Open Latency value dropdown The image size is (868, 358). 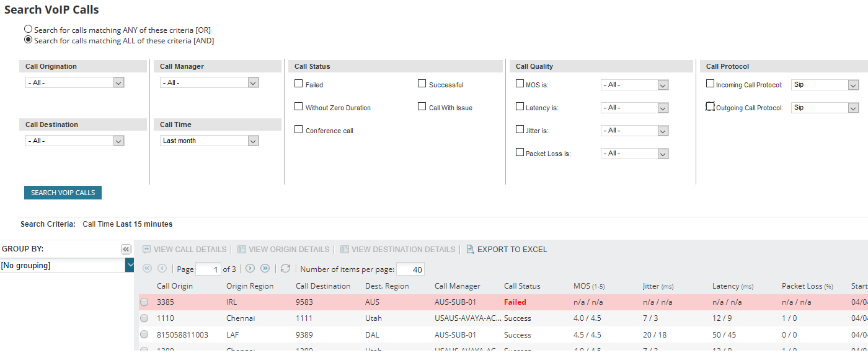click(634, 108)
